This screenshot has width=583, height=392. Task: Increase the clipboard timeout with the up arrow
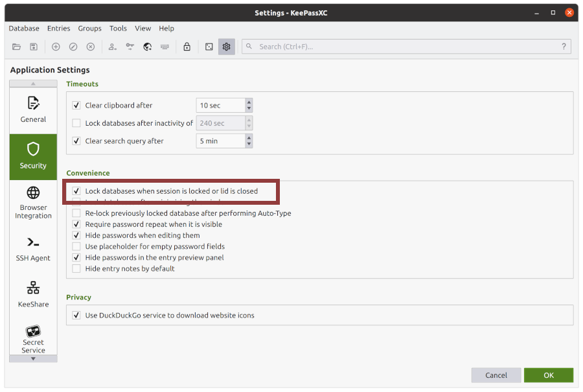click(x=249, y=102)
